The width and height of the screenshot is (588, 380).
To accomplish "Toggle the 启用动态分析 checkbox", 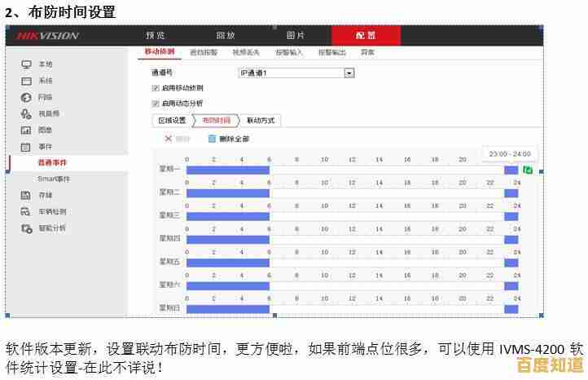I will click(x=156, y=104).
